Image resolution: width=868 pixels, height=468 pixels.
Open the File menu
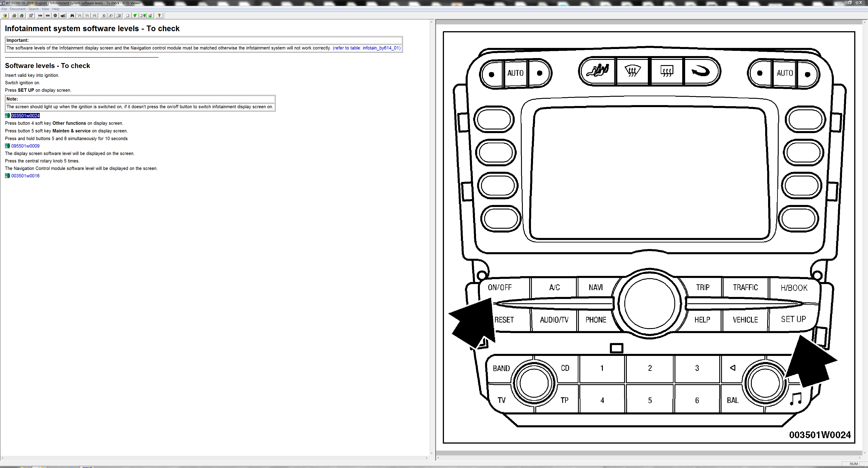4,9
